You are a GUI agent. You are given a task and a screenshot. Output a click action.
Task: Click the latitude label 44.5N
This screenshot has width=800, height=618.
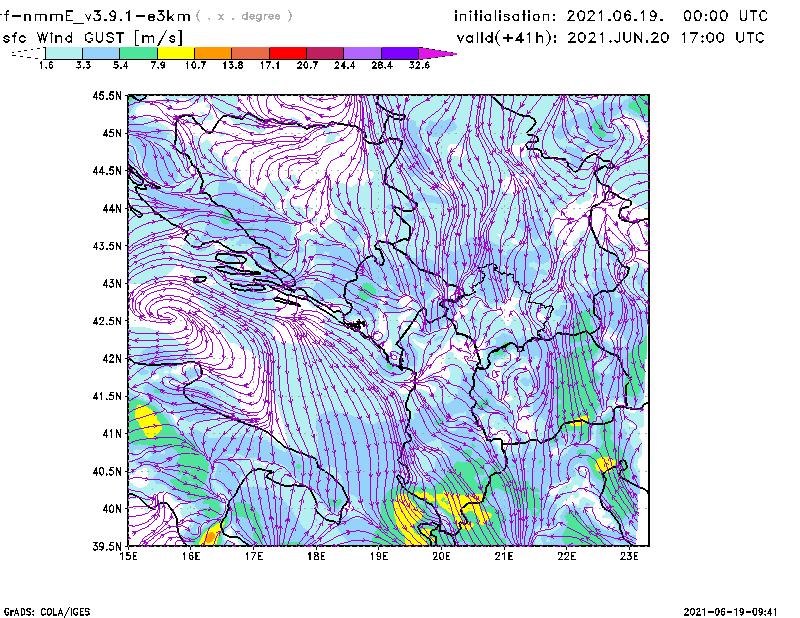click(x=107, y=170)
